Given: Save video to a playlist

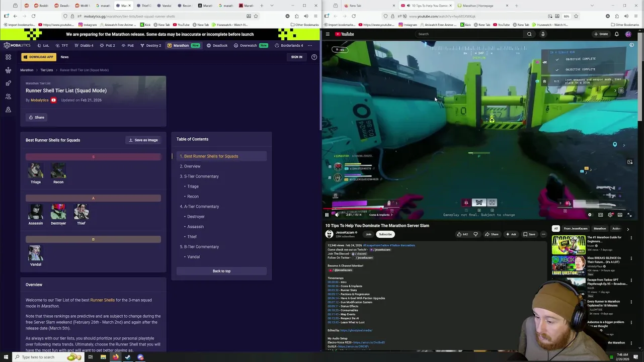Looking at the screenshot, I should (x=529, y=234).
